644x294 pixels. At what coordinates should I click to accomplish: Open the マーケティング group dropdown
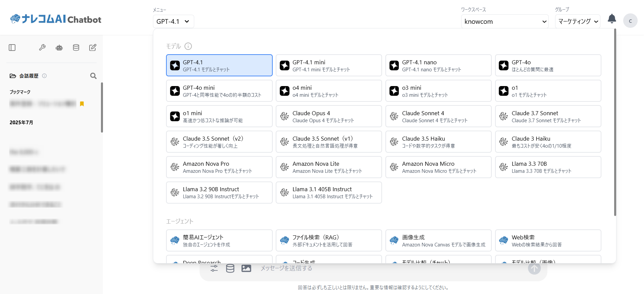[x=578, y=21]
